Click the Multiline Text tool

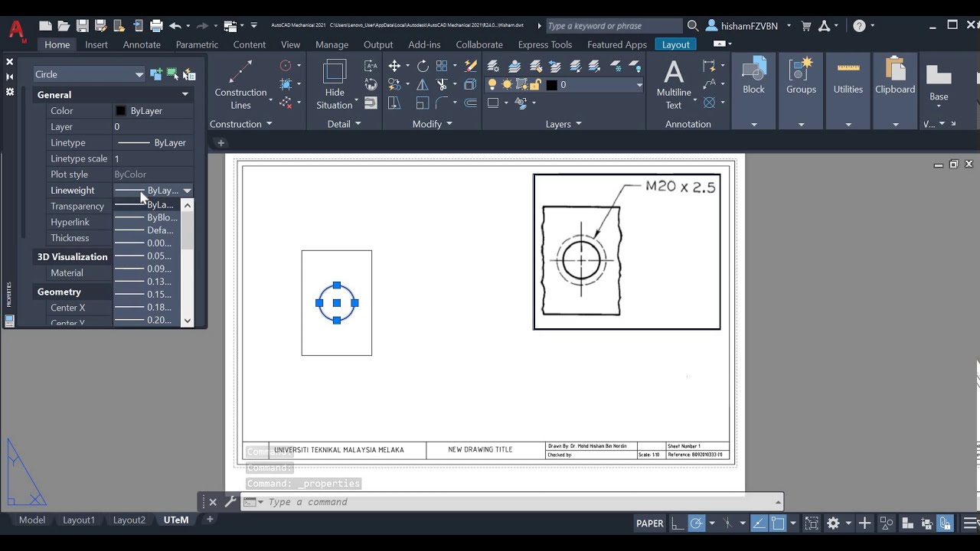674,85
